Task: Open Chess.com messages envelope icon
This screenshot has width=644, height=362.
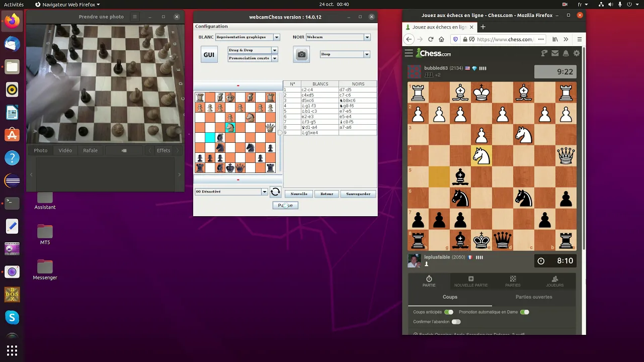Action: tap(555, 53)
